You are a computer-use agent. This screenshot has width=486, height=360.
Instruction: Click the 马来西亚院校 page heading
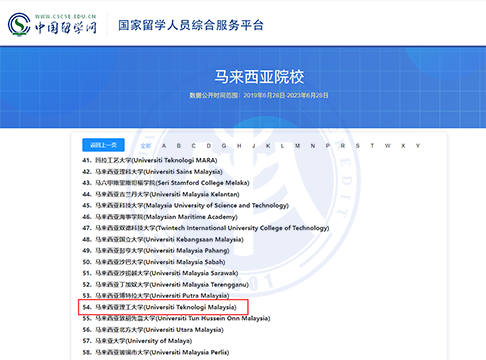click(x=259, y=77)
